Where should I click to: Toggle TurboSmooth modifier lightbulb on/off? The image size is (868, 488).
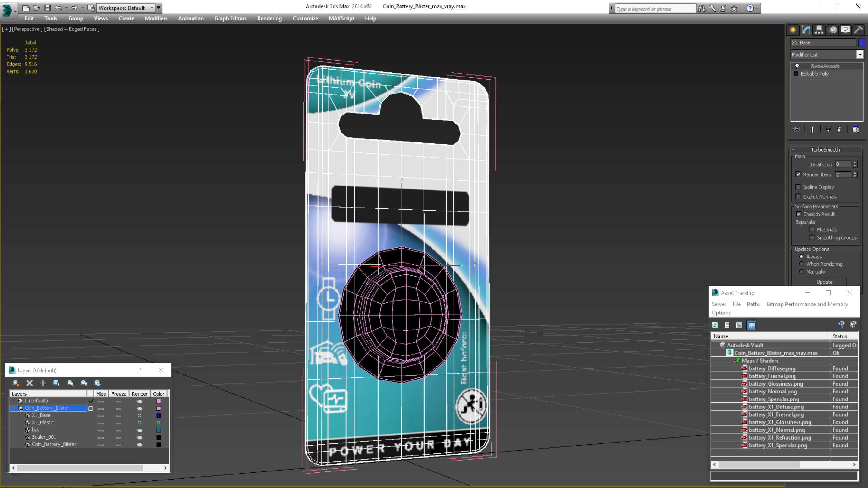click(x=797, y=66)
